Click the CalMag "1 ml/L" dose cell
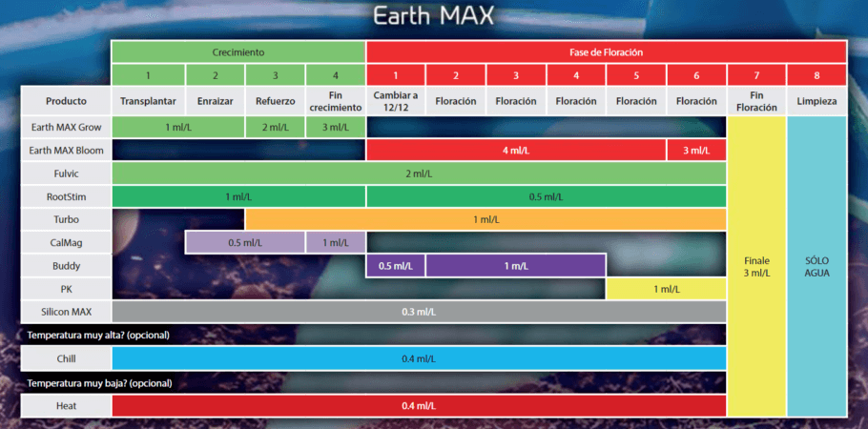Screen dimensions: 868x429 pos(336,243)
